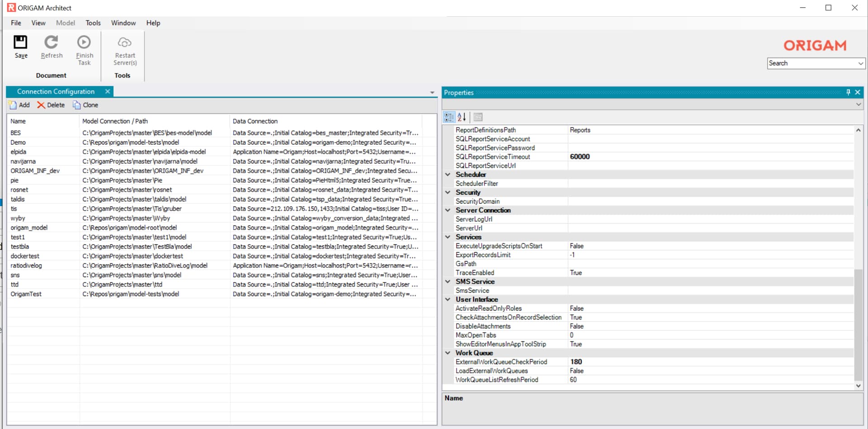The width and height of the screenshot is (868, 429).
Task: Open the Property Pages icon
Action: pos(478,117)
